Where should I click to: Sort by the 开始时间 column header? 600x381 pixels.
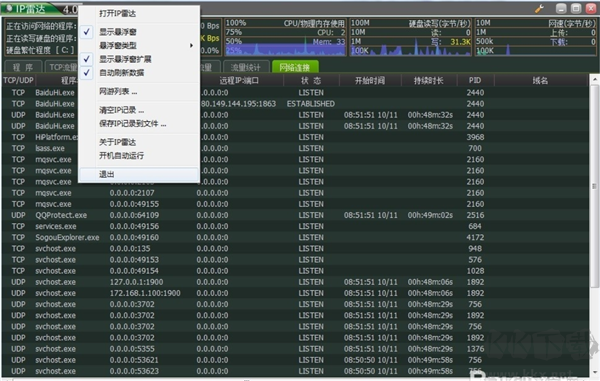370,80
